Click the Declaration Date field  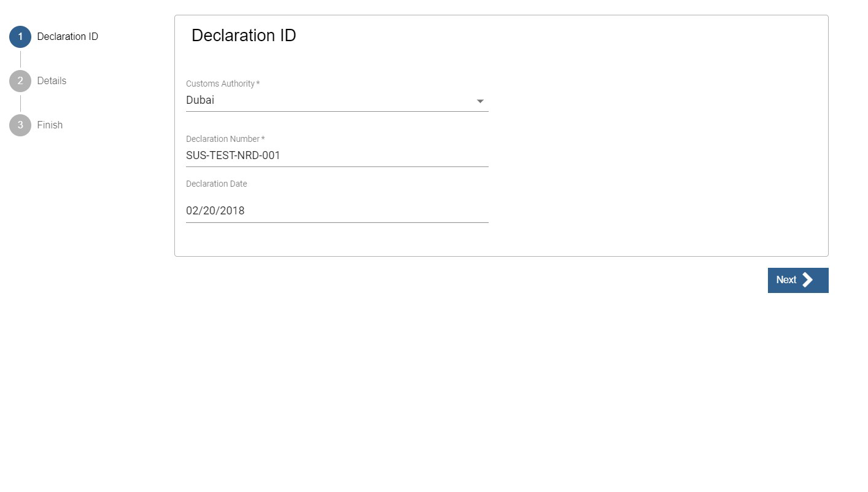[x=337, y=211]
